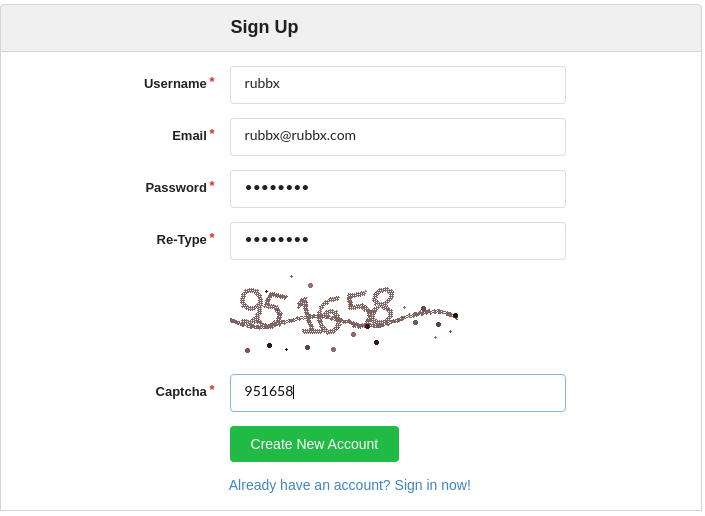Click the Captcha text input

pos(397,393)
